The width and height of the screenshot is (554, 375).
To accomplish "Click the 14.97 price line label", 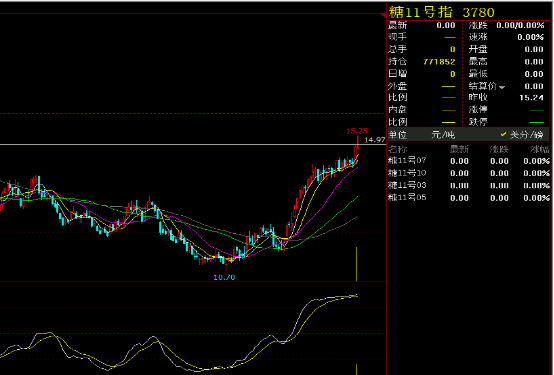I will (x=375, y=140).
